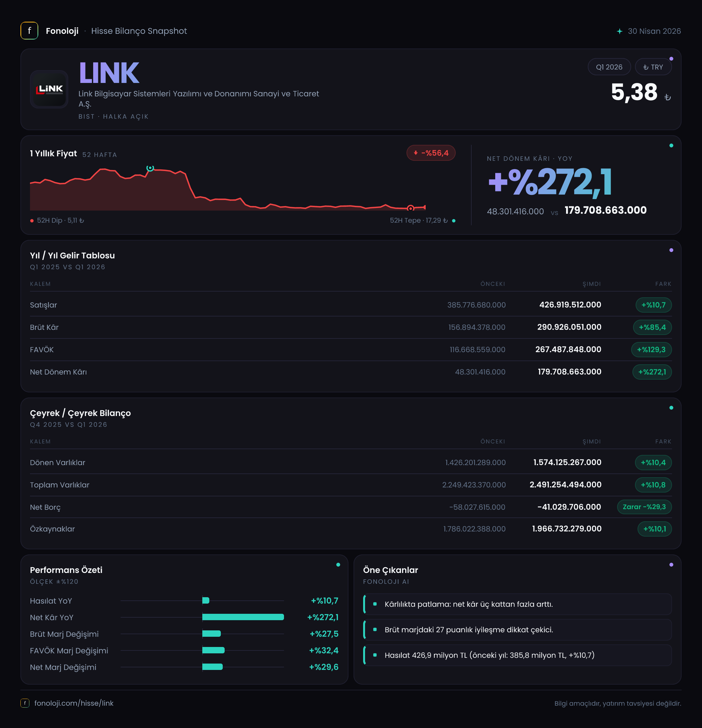The height and width of the screenshot is (728, 702).
Task: Click the Satışlar current value 426.919.512.000
Action: pyautogui.click(x=570, y=305)
